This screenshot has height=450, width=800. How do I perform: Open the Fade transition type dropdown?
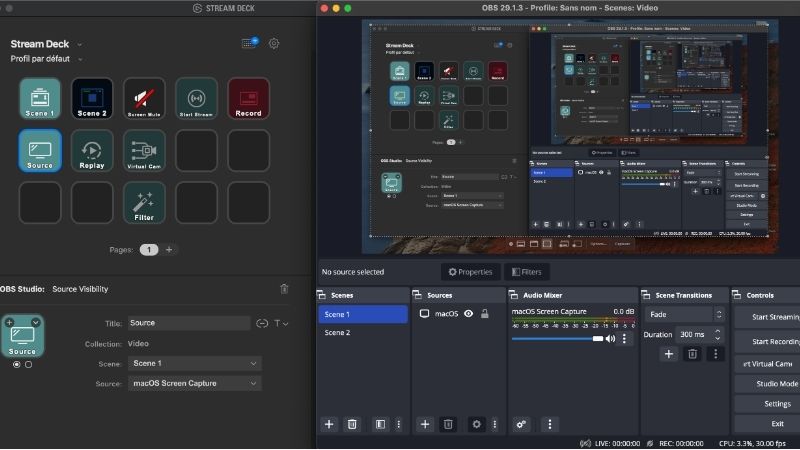684,314
